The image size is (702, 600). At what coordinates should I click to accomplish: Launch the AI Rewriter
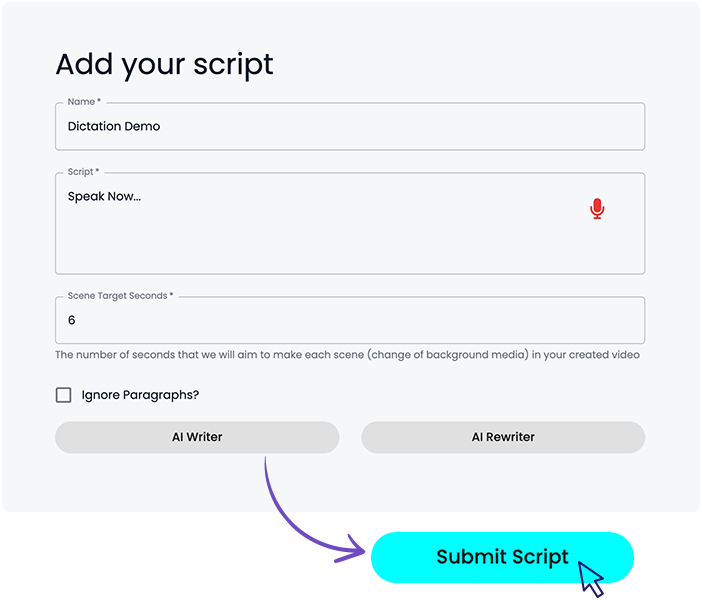coord(503,437)
